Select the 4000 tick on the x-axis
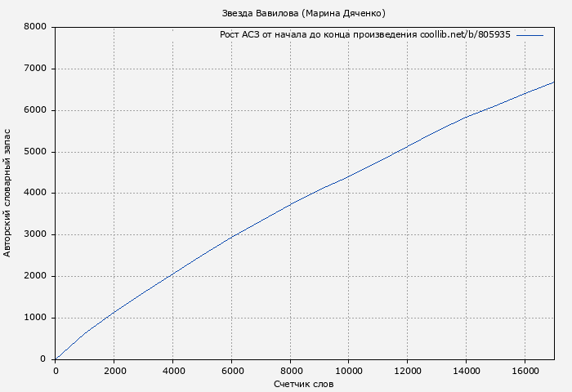This screenshot has width=572, height=392. coord(172,371)
